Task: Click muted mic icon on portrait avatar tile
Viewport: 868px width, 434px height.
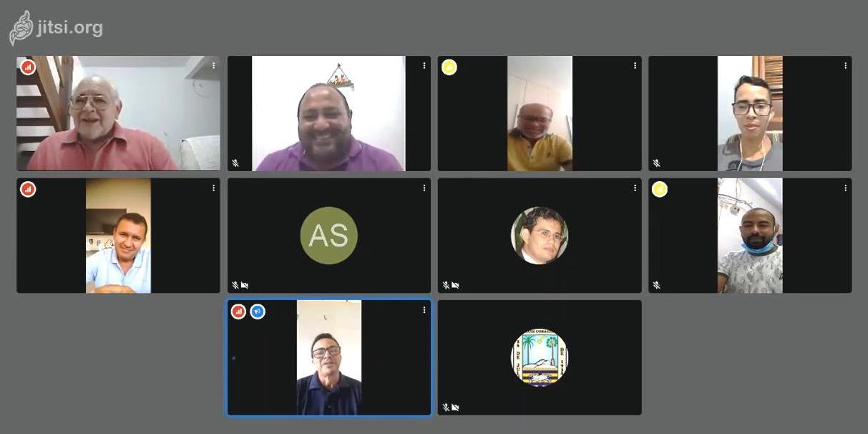Action: 446,285
